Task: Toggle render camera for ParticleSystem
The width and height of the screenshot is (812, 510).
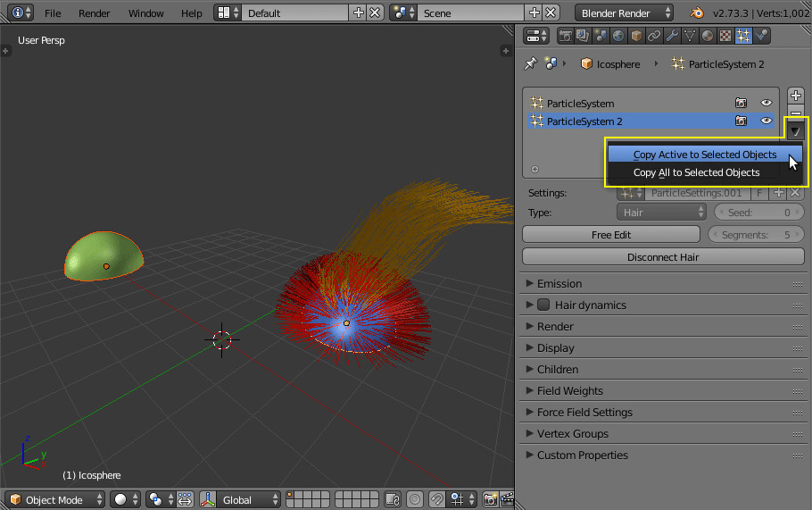Action: coord(741,103)
